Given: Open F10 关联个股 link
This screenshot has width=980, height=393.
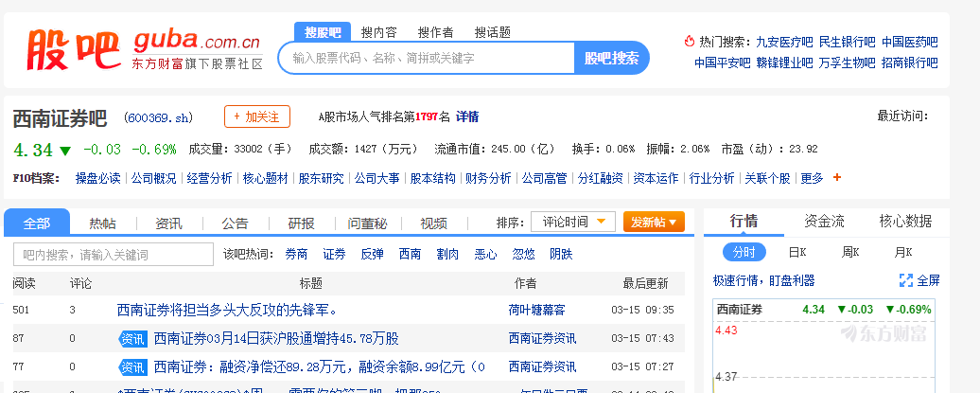Looking at the screenshot, I should [767, 178].
